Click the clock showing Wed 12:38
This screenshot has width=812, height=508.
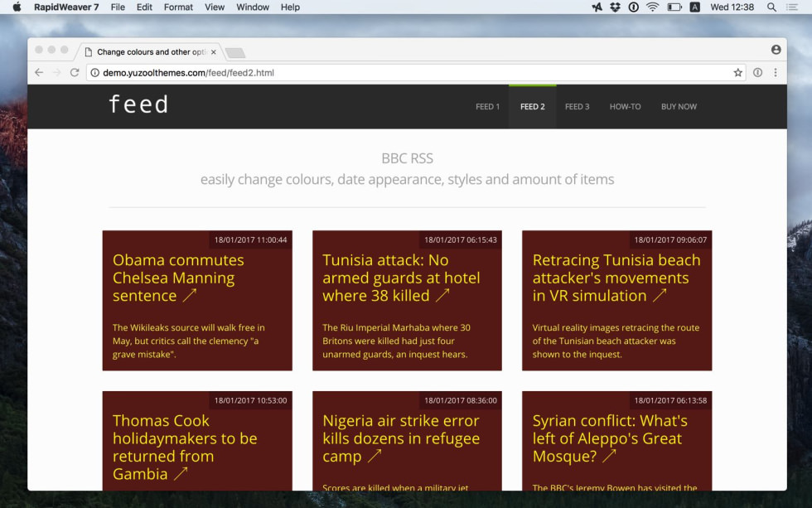tap(732, 7)
